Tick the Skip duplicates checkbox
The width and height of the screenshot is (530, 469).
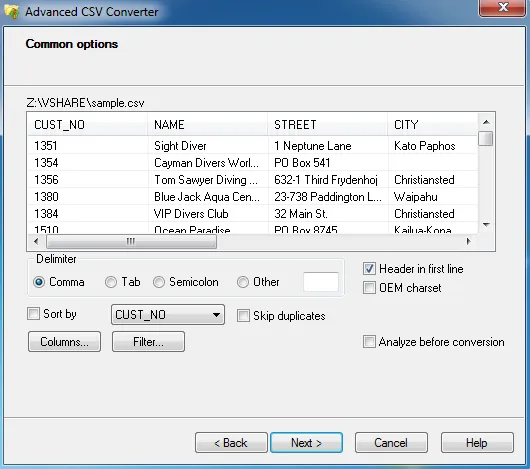point(243,316)
